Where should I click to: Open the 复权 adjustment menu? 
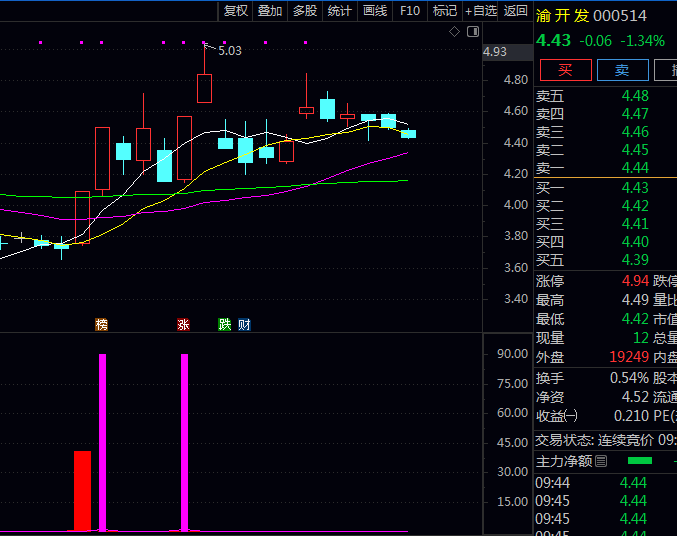click(x=236, y=11)
